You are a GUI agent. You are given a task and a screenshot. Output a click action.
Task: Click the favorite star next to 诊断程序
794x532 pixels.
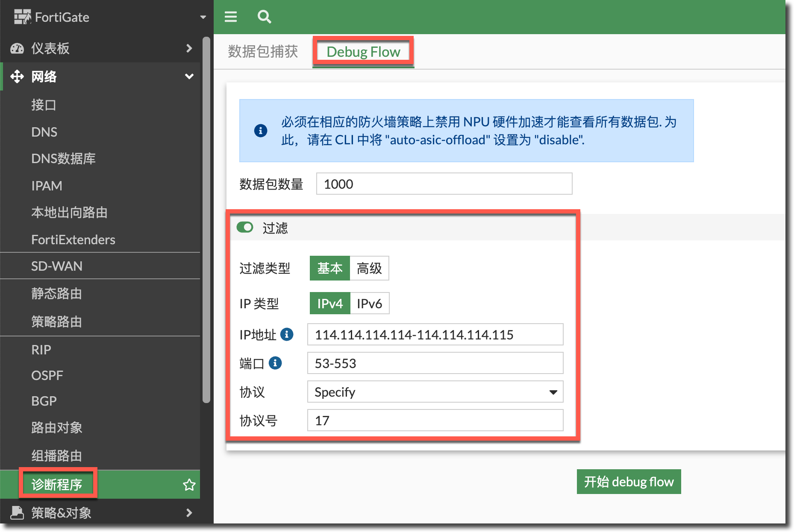click(189, 485)
